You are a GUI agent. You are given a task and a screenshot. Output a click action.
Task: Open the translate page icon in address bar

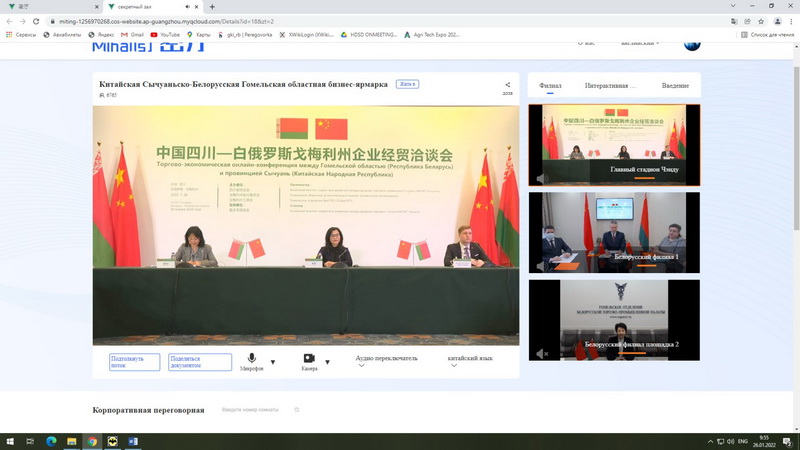(734, 21)
